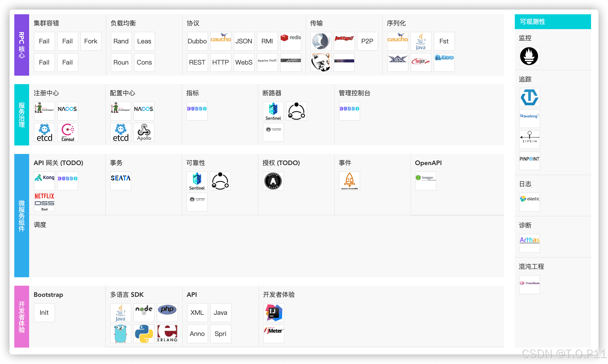This screenshot has height=364, width=608.
Task: Click the Init tile under Bootstrap
Action: [x=44, y=312]
